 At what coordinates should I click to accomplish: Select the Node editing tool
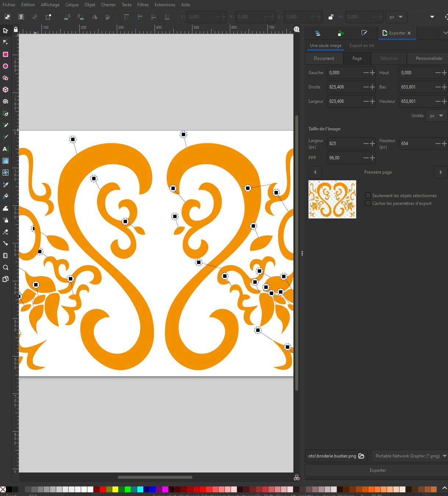click(x=6, y=43)
